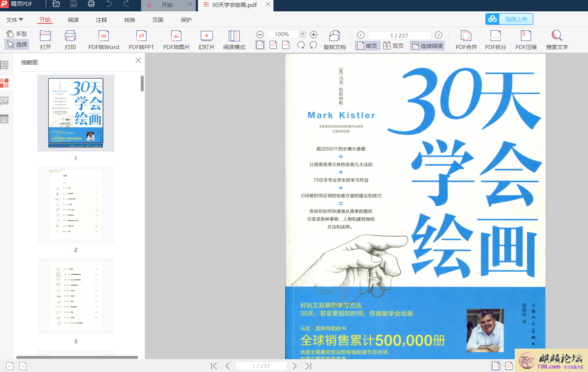This screenshot has height=372, width=588.
Task: Open the annotations sidebar icon
Action: pos(4,101)
